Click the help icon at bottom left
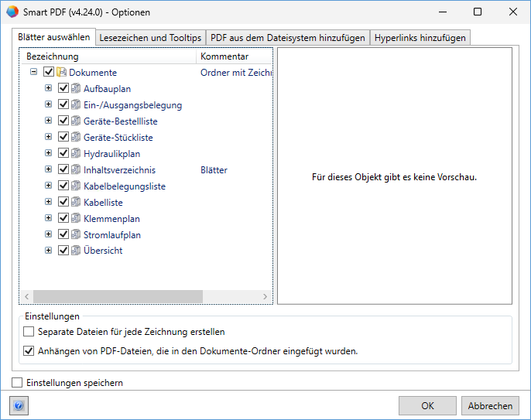Viewport: 531px width, 420px height. coord(19,405)
